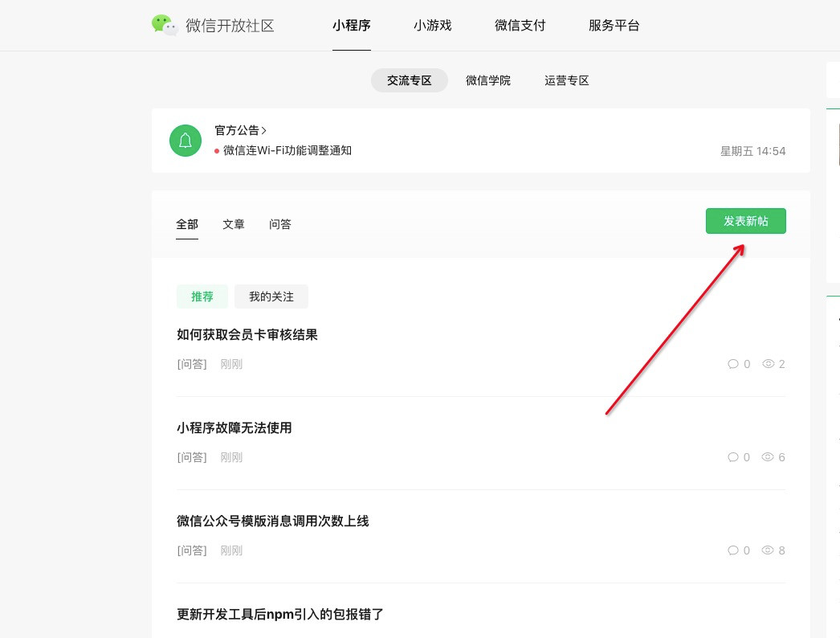Open post 如何获取会员卡审核结果

pyautogui.click(x=247, y=334)
